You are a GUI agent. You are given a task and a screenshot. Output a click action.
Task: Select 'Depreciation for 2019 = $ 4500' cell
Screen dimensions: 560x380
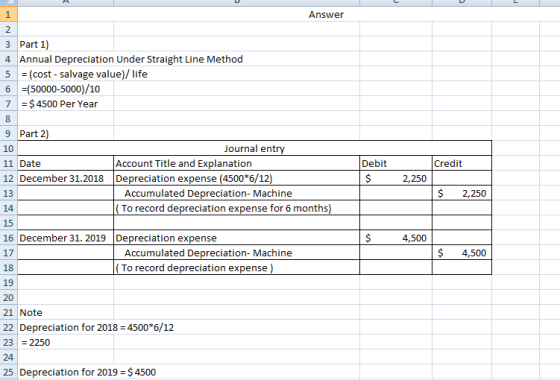pyautogui.click(x=88, y=372)
